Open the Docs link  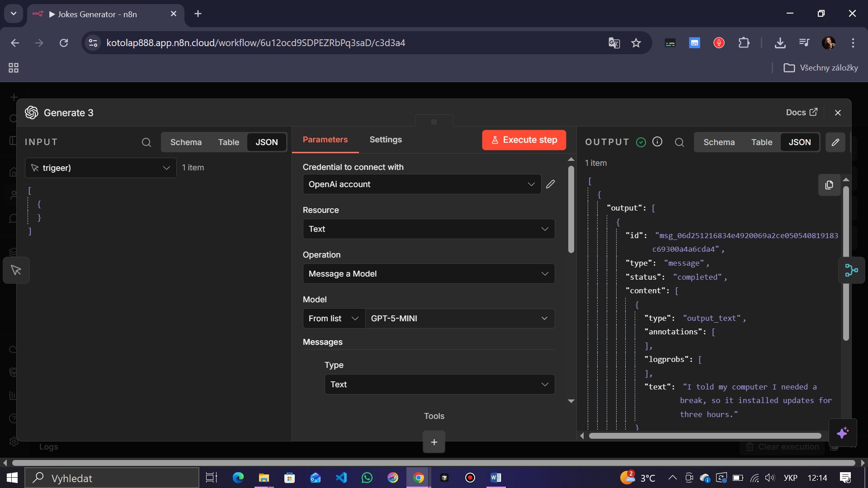pyautogui.click(x=802, y=113)
